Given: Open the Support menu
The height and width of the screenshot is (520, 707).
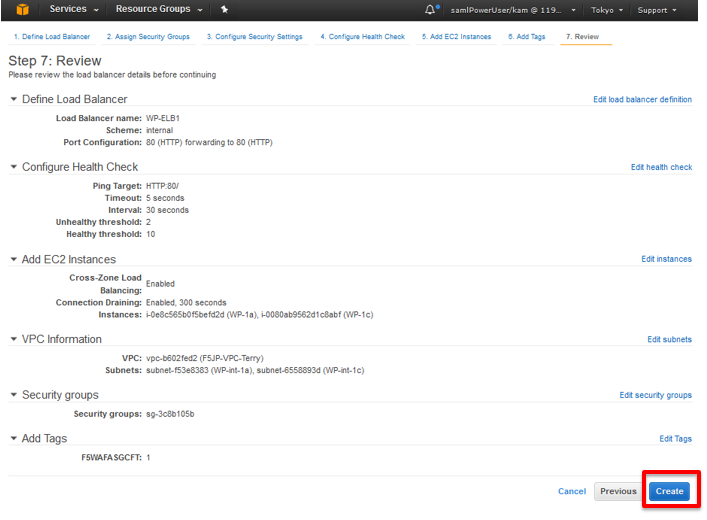Looking at the screenshot, I should pyautogui.click(x=656, y=10).
